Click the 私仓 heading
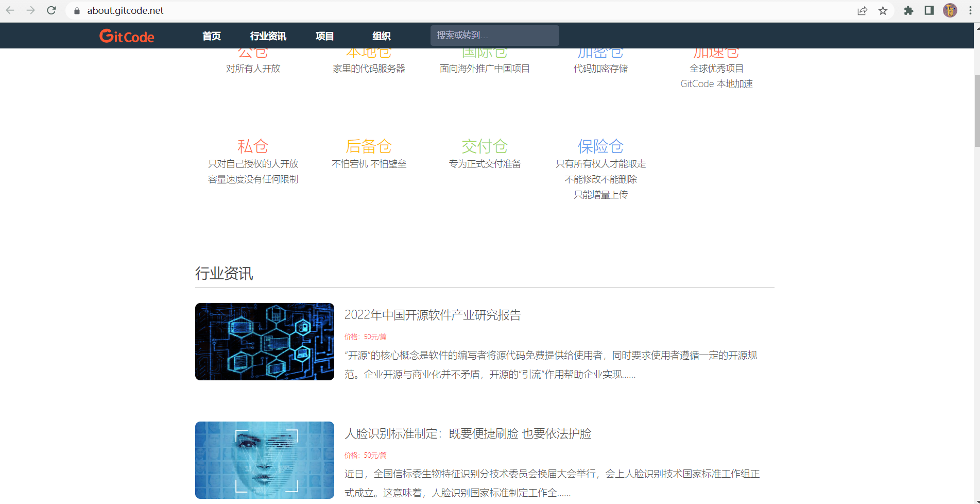The height and width of the screenshot is (504, 980). coord(253,146)
